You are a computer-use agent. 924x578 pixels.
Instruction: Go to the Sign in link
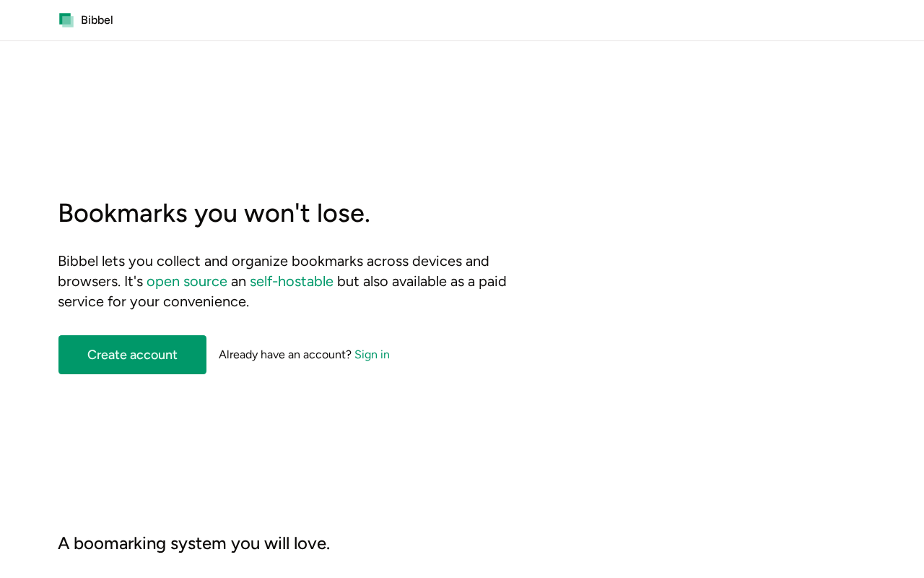click(x=372, y=355)
